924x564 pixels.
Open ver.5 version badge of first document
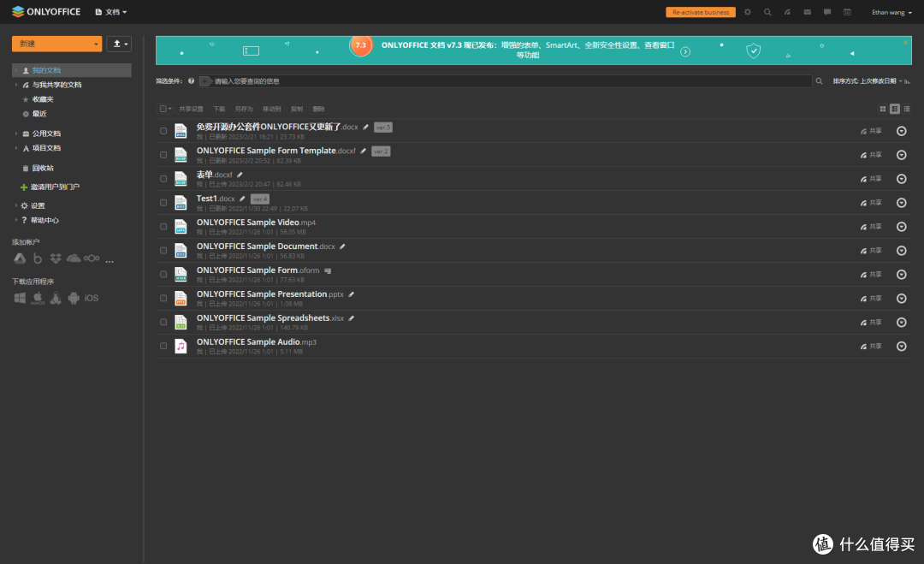383,128
